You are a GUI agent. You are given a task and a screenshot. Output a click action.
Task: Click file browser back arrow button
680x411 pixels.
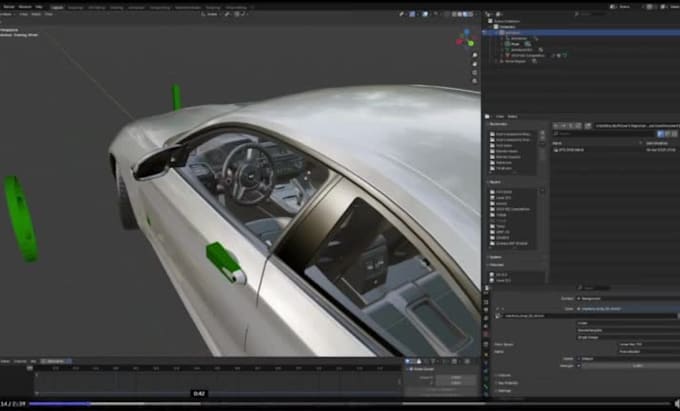click(x=557, y=126)
